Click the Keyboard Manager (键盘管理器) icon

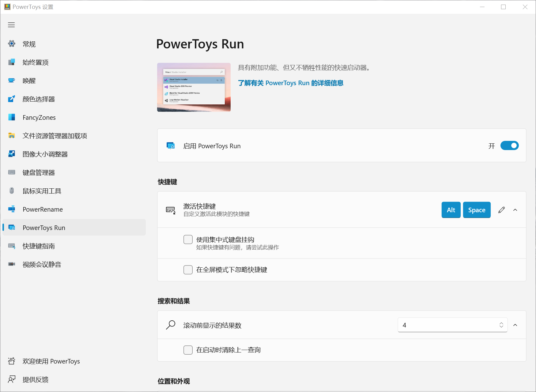click(12, 172)
